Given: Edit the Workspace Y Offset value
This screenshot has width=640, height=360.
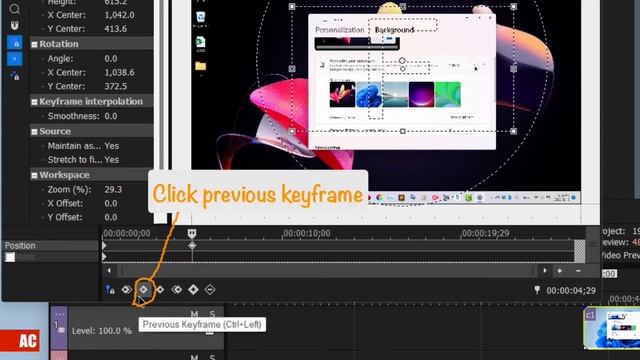Looking at the screenshot, I should pos(111,217).
